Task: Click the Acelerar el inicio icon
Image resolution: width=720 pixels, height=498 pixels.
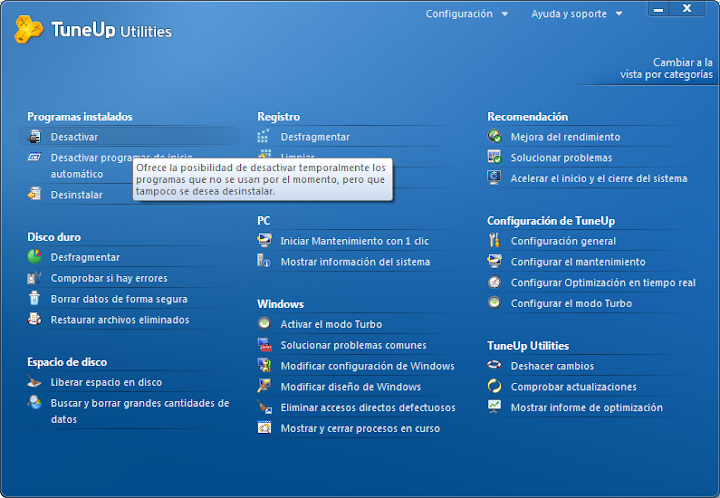Action: pyautogui.click(x=494, y=178)
